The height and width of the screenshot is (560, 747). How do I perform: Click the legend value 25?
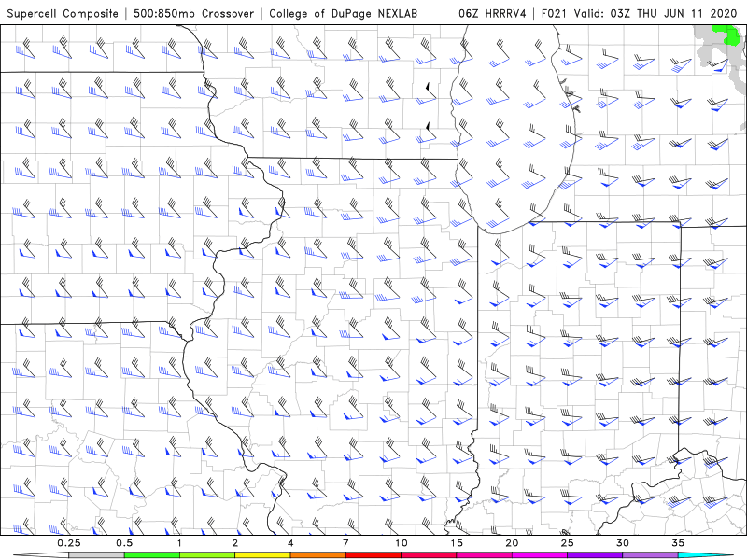567,543
